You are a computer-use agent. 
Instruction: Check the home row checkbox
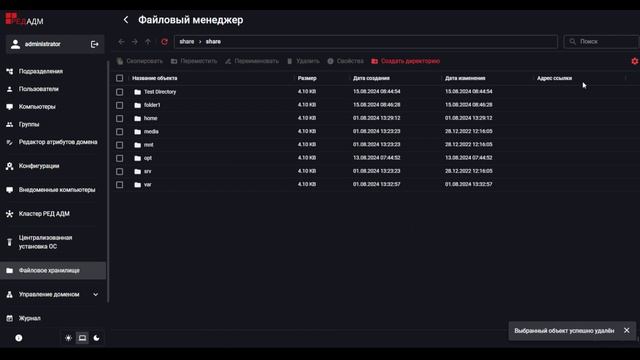(120, 118)
